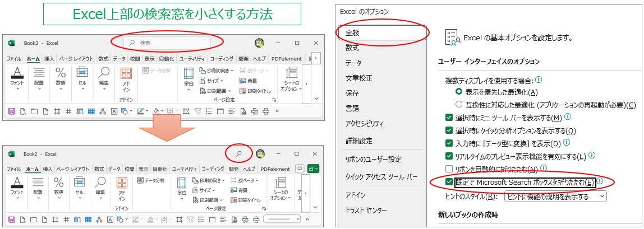Click the Crop icon in bottom Excel quick toolbar

click(179, 219)
